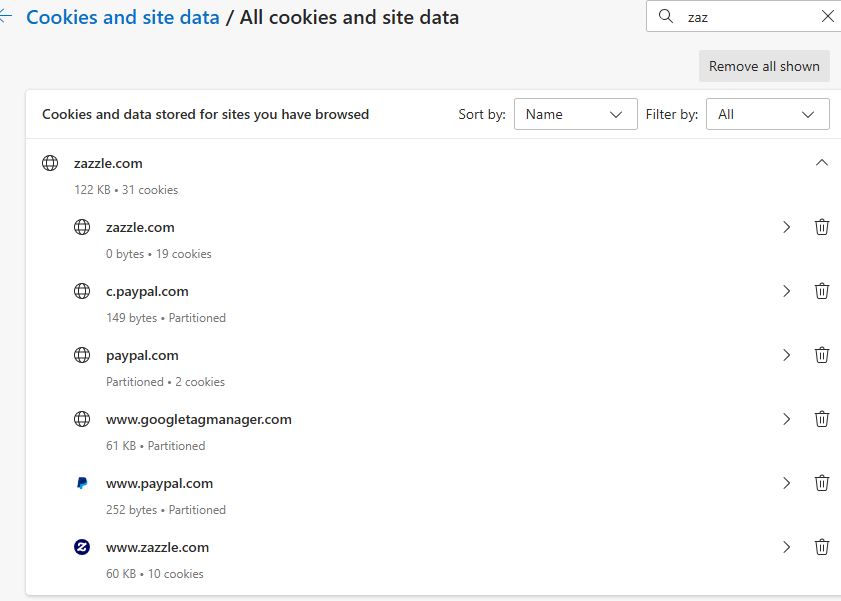Image resolution: width=841 pixels, height=601 pixels.
Task: Click into the search field containing zaz
Action: point(746,17)
